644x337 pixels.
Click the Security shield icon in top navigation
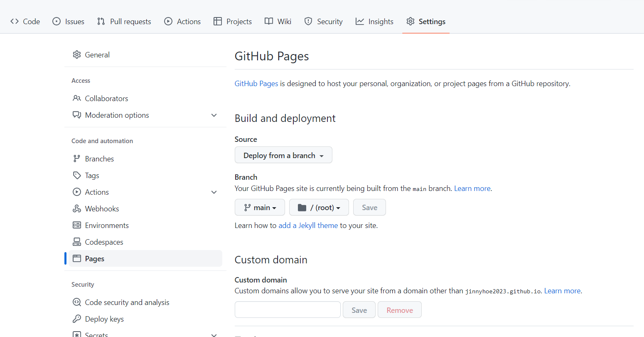[x=308, y=21]
